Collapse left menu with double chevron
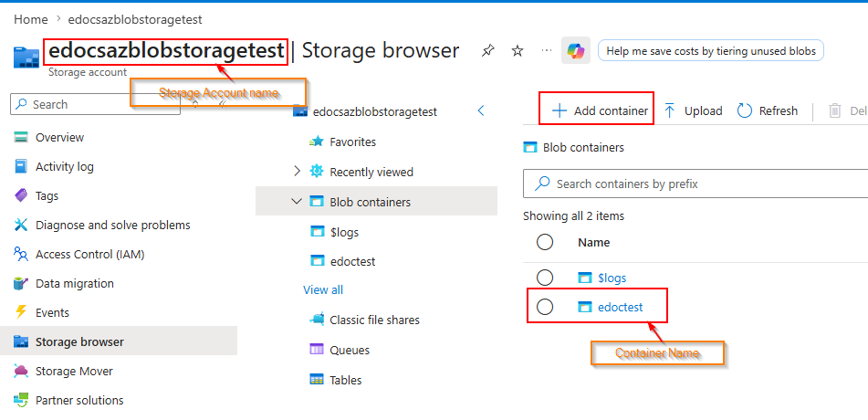The image size is (868, 420). click(x=223, y=104)
